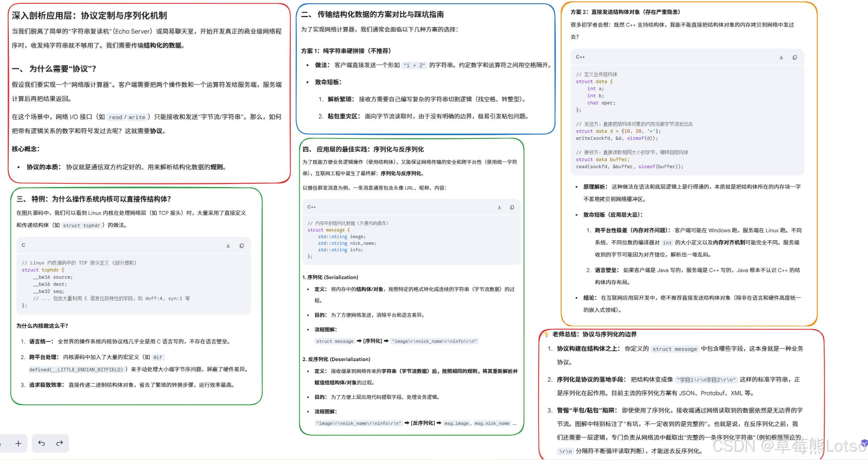This screenshot has width=868, height=460.
Task: Select heading 四、应用层的最佳实践：序列化与反序列化
Action: [363, 149]
